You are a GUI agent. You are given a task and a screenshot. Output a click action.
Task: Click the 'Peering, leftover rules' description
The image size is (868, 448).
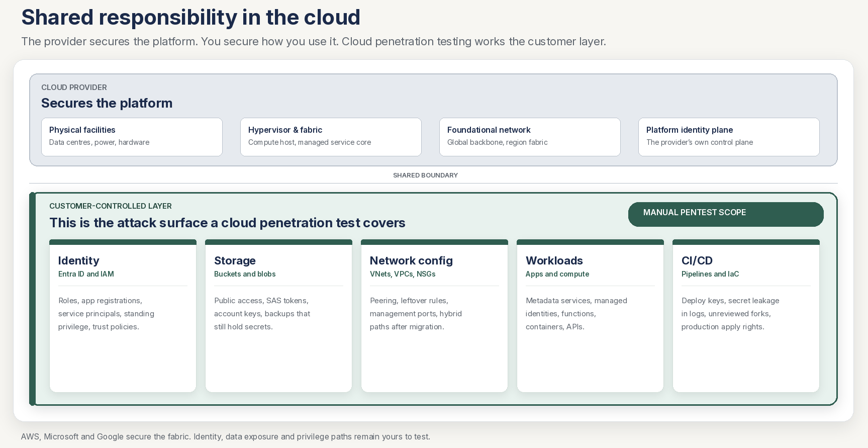point(416,314)
